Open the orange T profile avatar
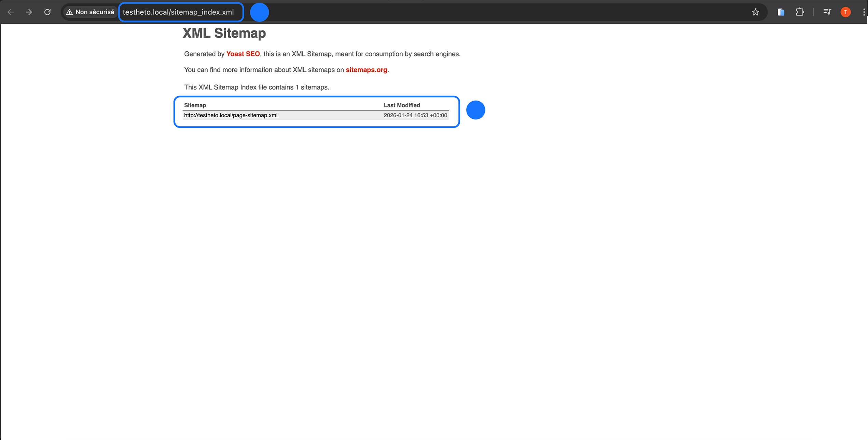 pyautogui.click(x=845, y=12)
